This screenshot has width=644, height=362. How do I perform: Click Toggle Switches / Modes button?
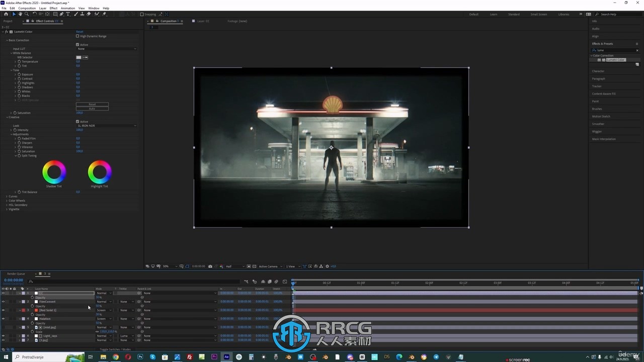pos(115,349)
